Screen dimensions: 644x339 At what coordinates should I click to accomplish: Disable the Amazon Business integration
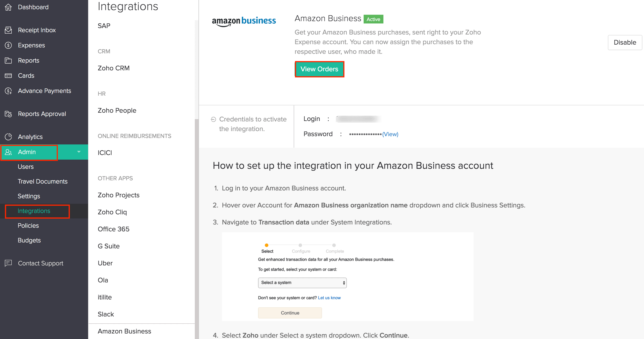point(624,43)
